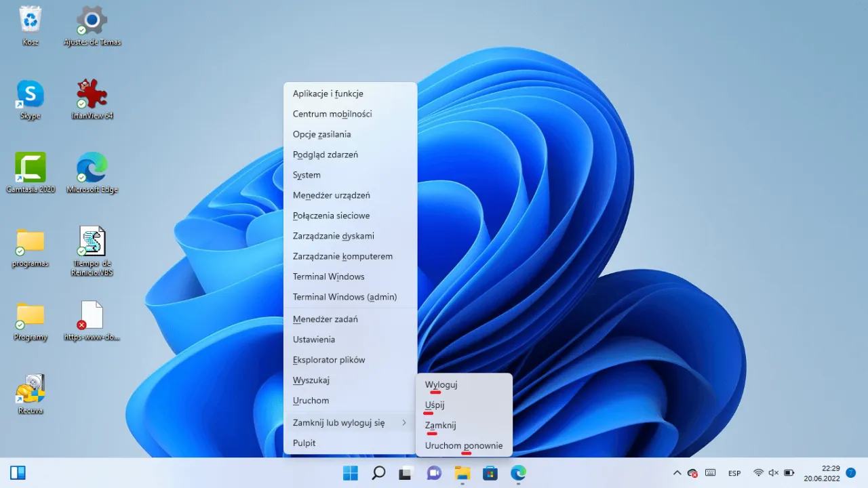Open the Widgets weather panel

pos(18,472)
